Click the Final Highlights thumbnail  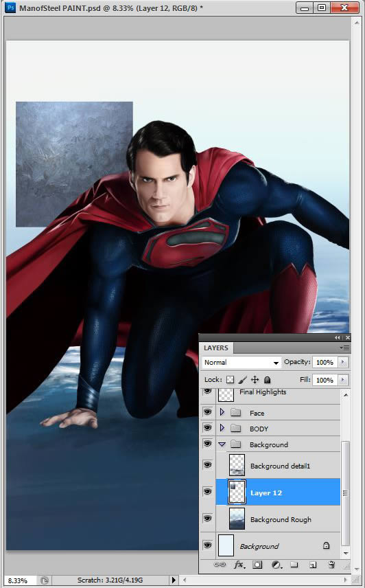[226, 395]
